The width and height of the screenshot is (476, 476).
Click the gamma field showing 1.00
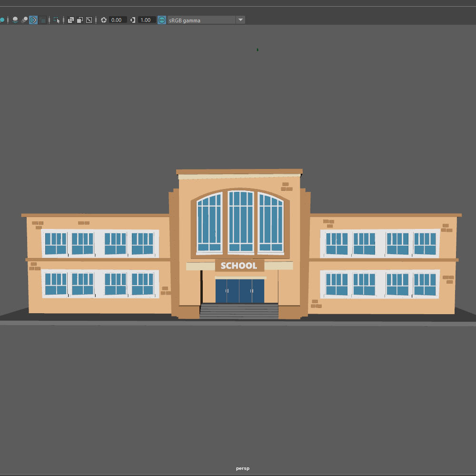click(x=147, y=20)
